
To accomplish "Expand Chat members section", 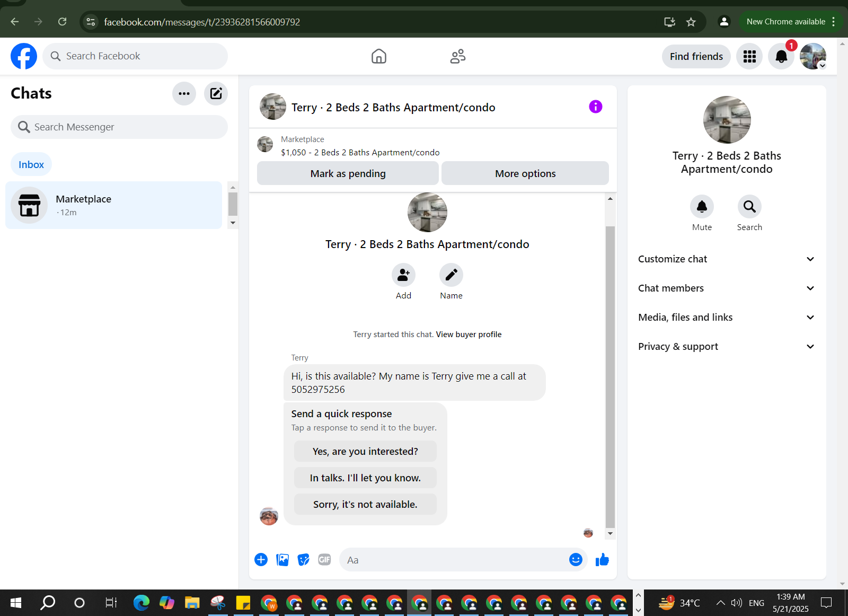I will point(726,288).
